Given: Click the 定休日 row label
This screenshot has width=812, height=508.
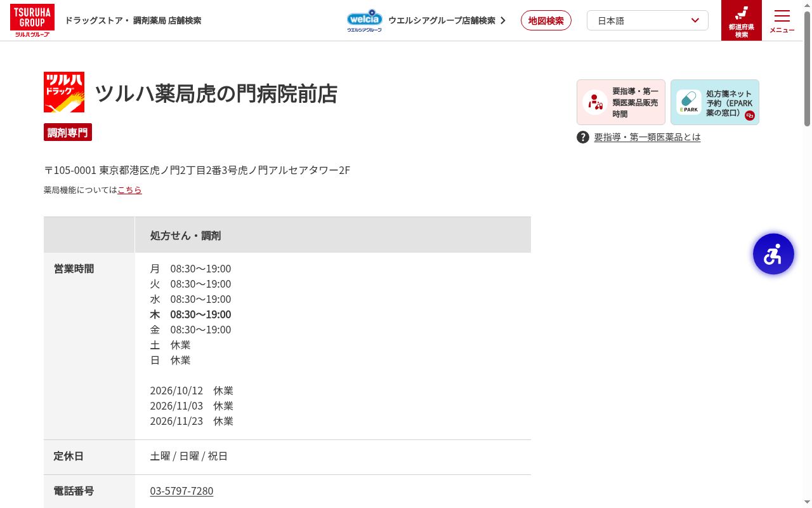Looking at the screenshot, I should (69, 456).
